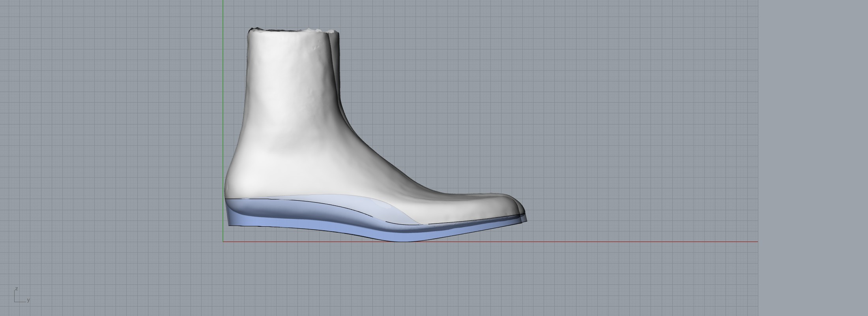The width and height of the screenshot is (868, 316).
Task: Click the black edge curve between heel and sole
Action: (x=256, y=199)
